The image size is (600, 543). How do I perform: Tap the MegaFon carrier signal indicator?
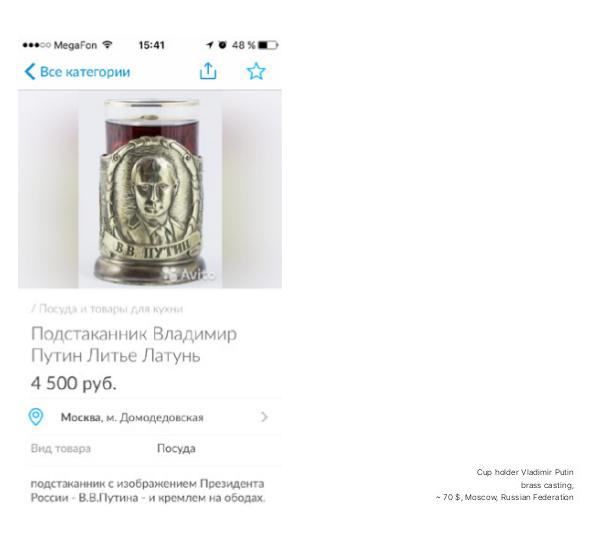click(59, 45)
